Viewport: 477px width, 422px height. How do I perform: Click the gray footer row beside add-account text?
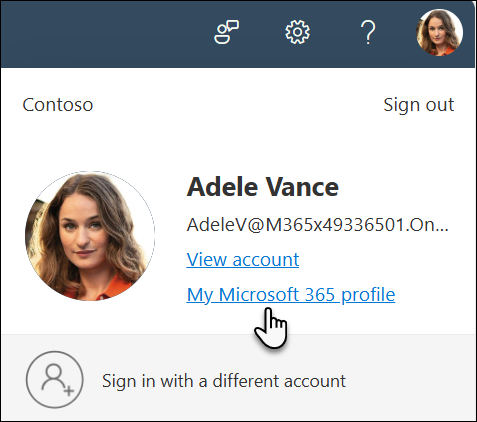point(410,380)
